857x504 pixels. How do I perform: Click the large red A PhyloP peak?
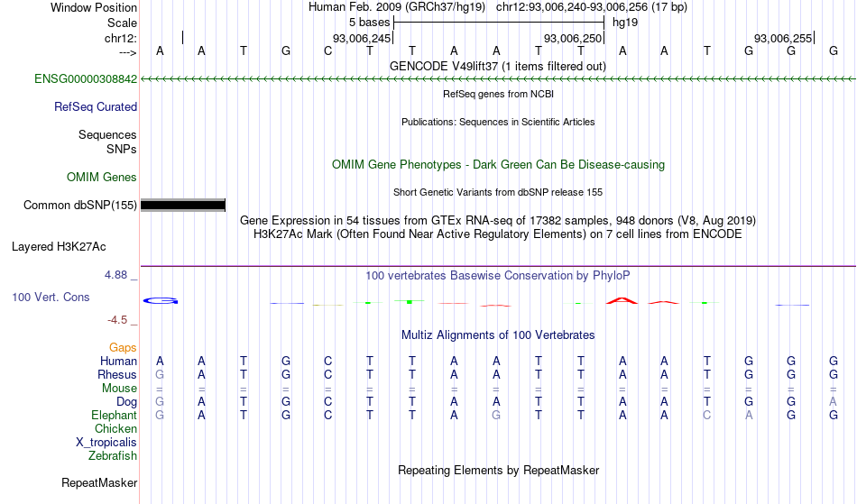pos(622,300)
